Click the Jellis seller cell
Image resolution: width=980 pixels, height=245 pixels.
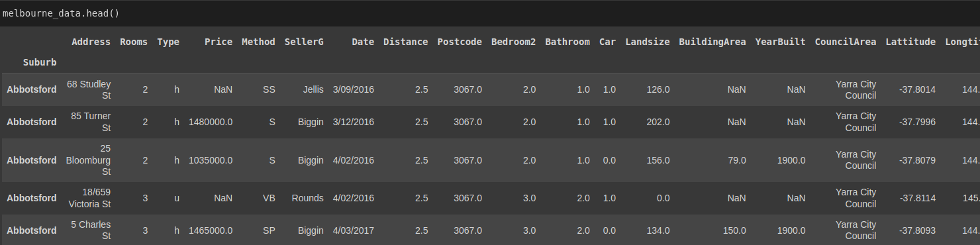click(x=313, y=89)
